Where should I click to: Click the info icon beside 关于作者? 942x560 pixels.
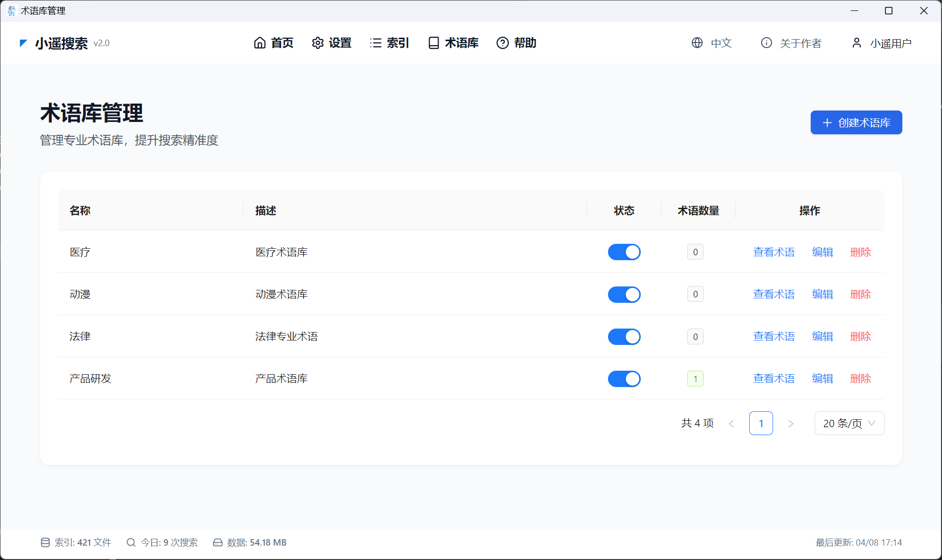click(x=767, y=43)
